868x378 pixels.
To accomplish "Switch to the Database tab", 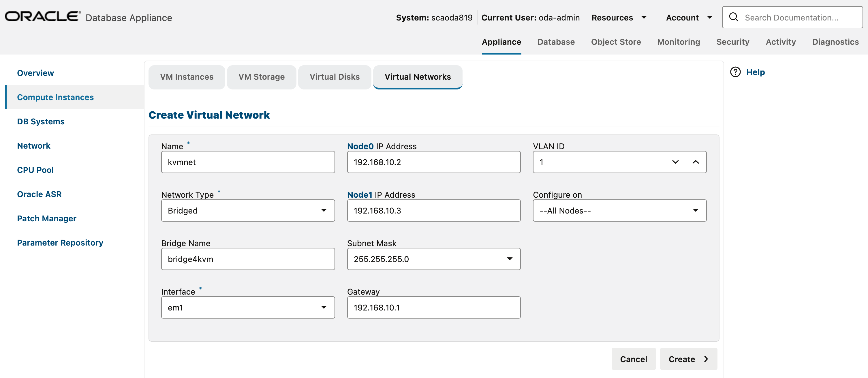I will [x=556, y=42].
